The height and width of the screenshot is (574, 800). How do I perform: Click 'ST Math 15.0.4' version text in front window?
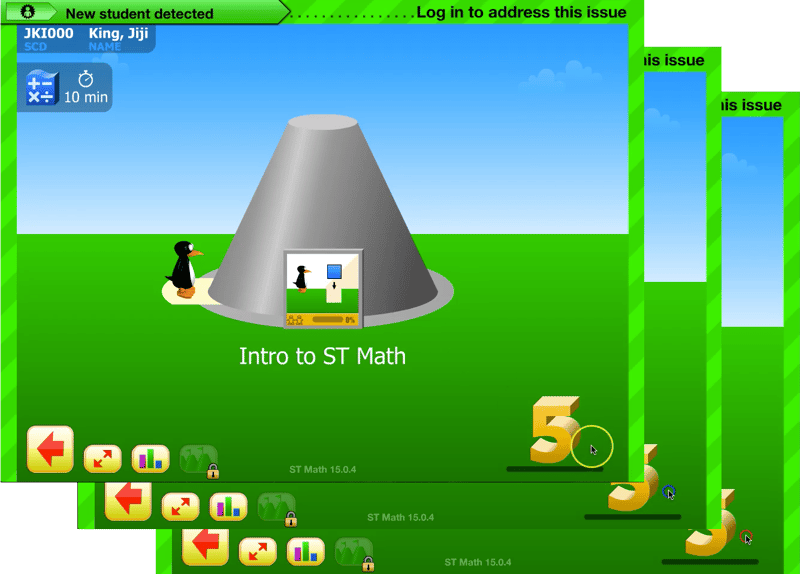(x=322, y=469)
